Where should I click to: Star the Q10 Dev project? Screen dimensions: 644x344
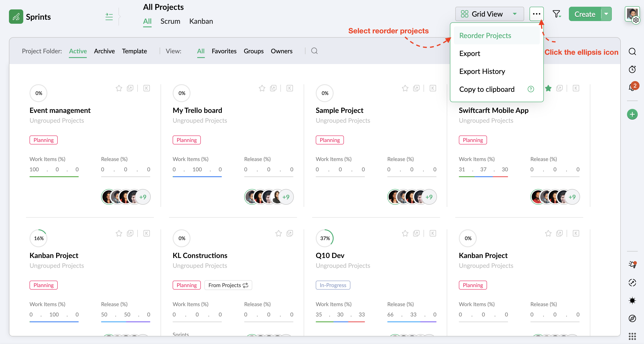(x=405, y=233)
